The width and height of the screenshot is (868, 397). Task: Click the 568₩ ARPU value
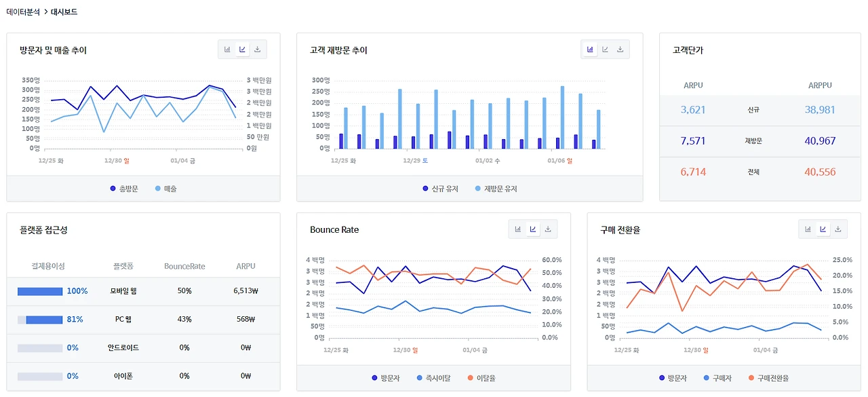245,320
